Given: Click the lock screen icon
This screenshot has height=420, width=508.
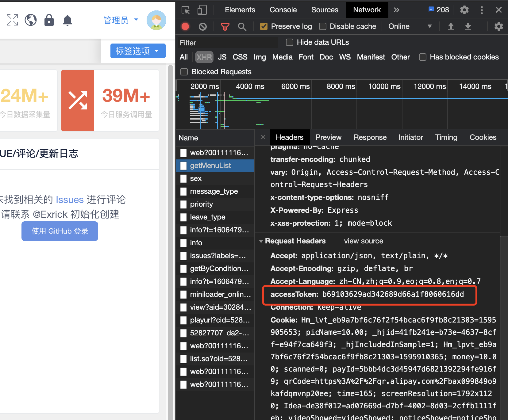Looking at the screenshot, I should [x=49, y=20].
